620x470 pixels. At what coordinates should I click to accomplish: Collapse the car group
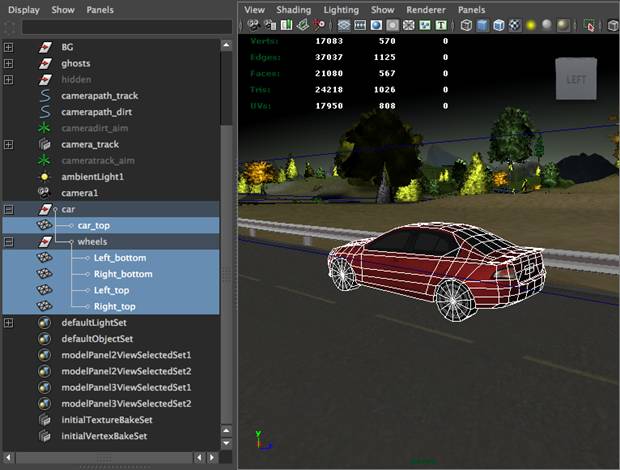pyautogui.click(x=8, y=209)
